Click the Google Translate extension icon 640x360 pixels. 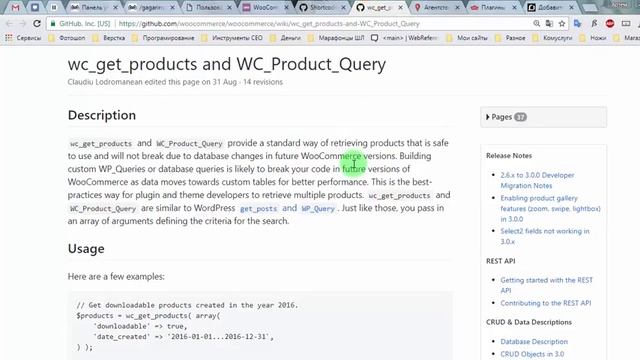tap(577, 24)
